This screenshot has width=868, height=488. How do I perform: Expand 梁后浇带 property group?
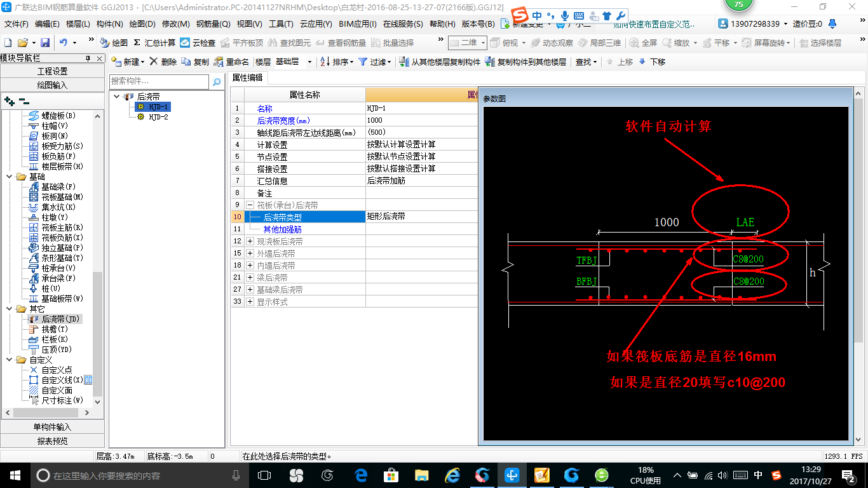(x=250, y=278)
